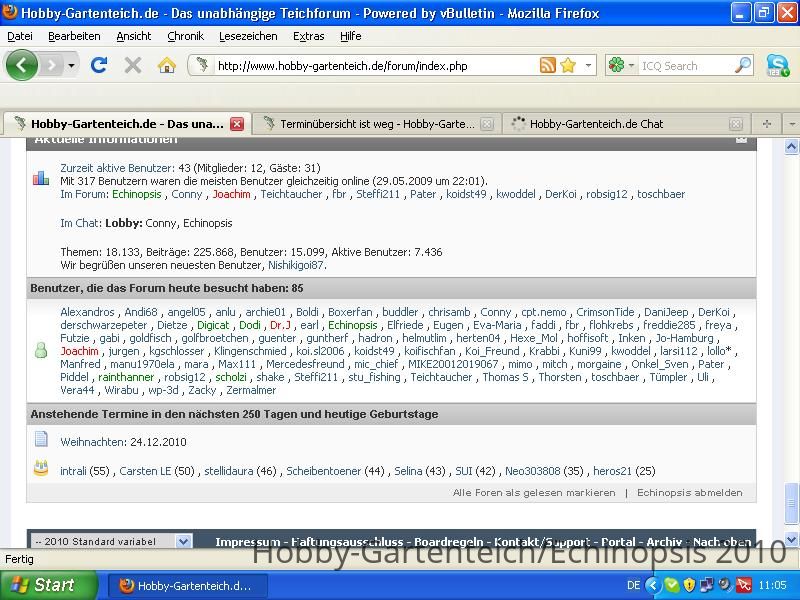Open Alexandros profile in visitors list
Viewport: 800px width, 600px height.
tap(87, 312)
